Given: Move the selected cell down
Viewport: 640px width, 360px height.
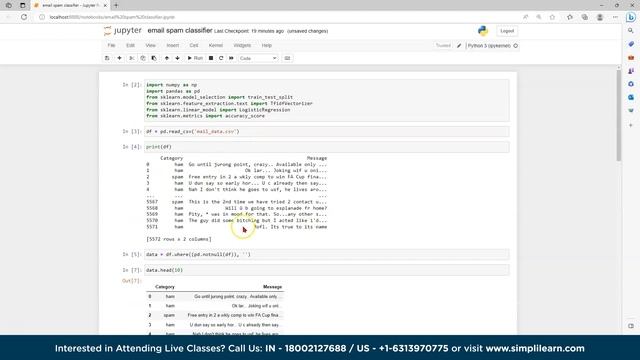Looking at the screenshot, I should pos(177,58).
